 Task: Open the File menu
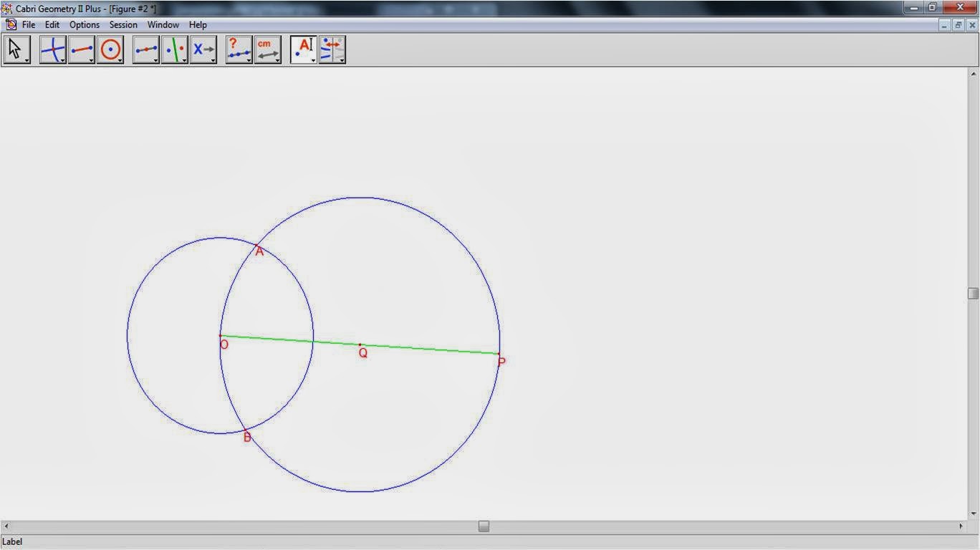(29, 24)
